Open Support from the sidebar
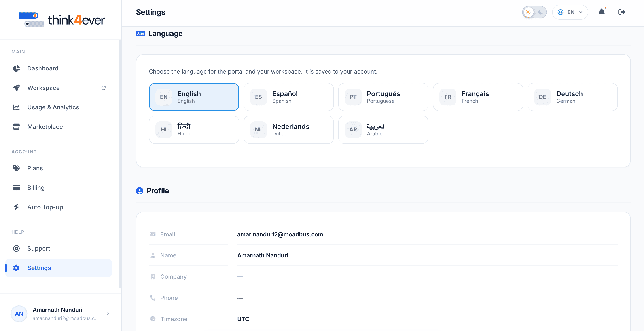The image size is (644, 331). point(59,248)
